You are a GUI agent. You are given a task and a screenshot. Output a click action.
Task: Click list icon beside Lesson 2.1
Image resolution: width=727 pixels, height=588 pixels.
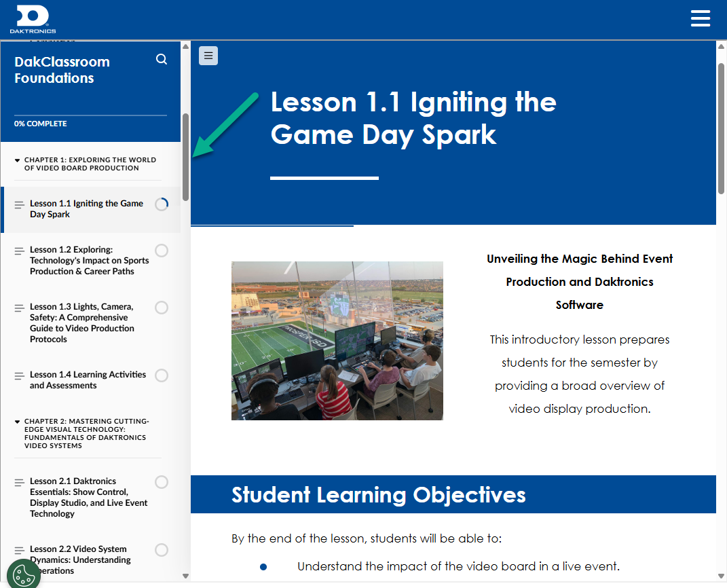click(x=19, y=483)
